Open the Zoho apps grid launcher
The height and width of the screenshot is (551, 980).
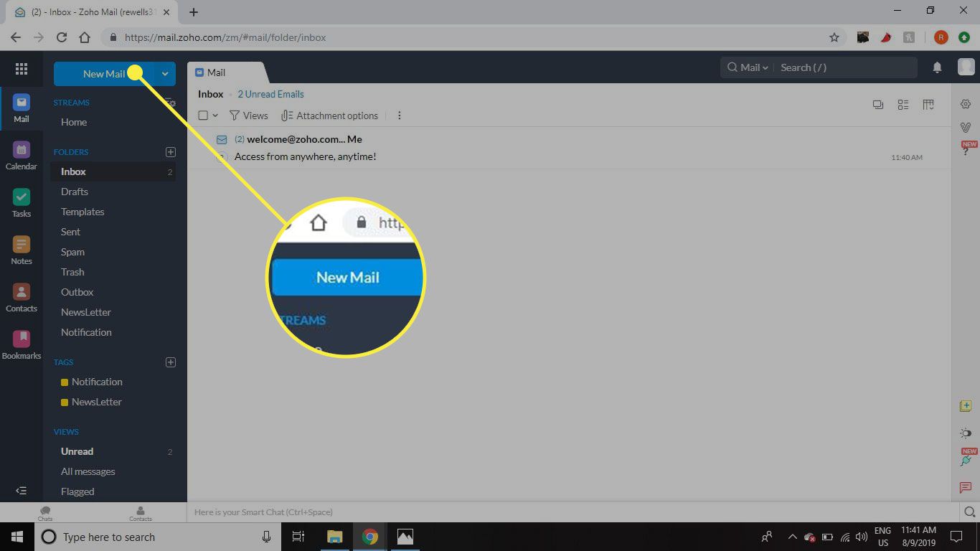coord(22,69)
